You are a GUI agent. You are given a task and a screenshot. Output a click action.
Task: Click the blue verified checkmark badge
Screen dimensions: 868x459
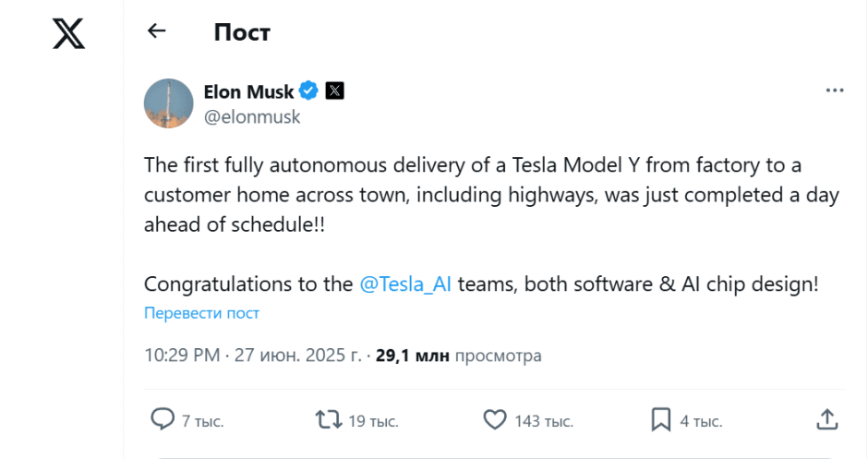309,91
